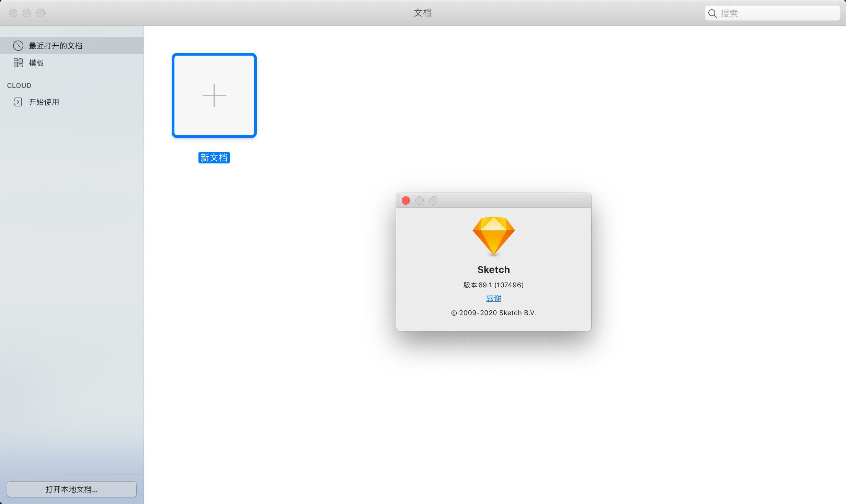Click the template grid icon beside 模板
The height and width of the screenshot is (504, 846).
click(18, 63)
